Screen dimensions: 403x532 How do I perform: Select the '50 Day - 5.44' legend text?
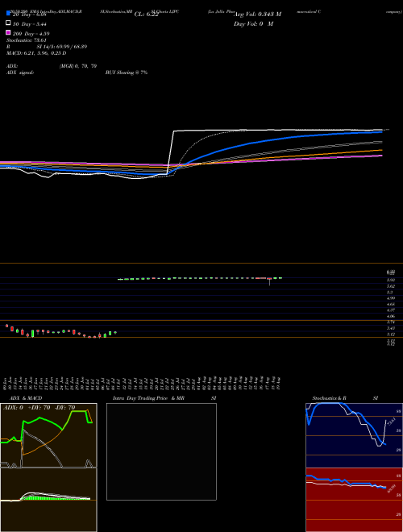click(29, 24)
